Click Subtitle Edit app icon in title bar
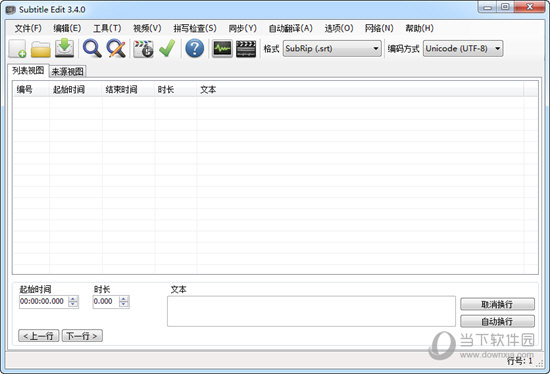The image size is (550, 374). [x=11, y=10]
